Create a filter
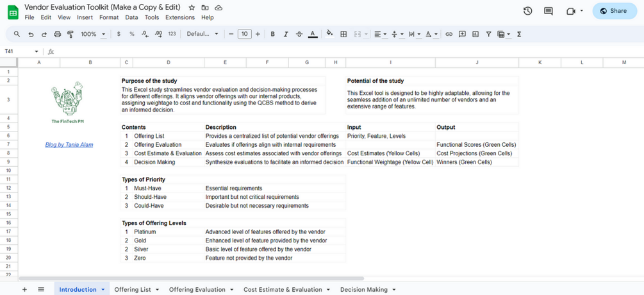 tap(488, 34)
